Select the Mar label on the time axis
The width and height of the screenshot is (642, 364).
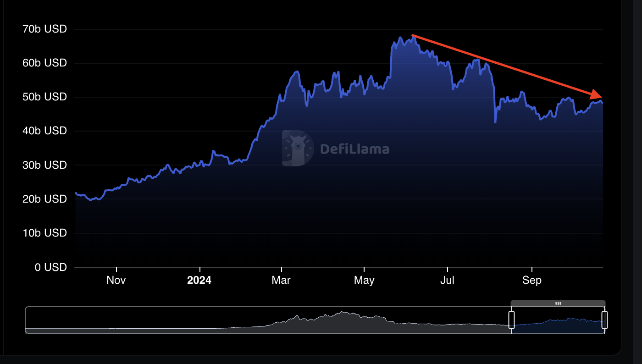pos(281,280)
